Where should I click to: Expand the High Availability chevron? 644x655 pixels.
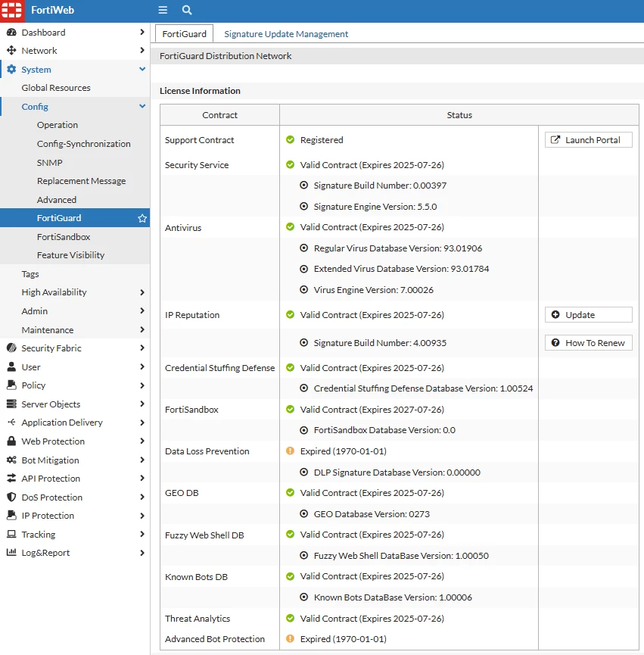click(x=142, y=292)
